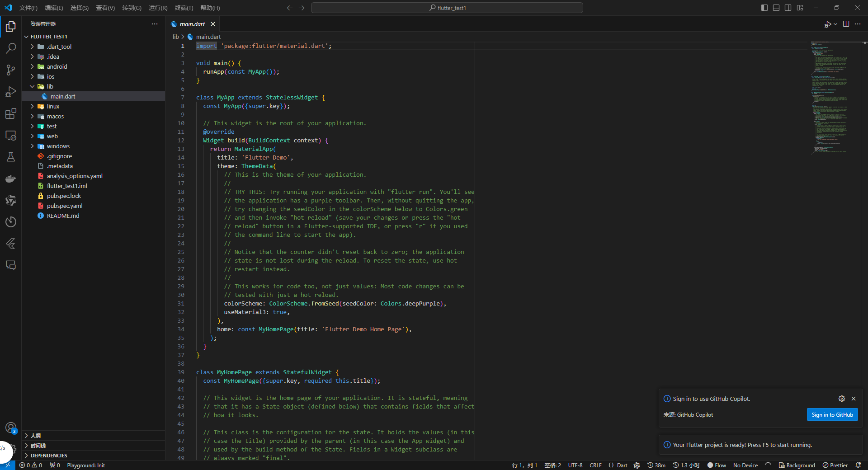The width and height of the screenshot is (868, 470).
Task: Change UTF-8 encoding in status bar
Action: point(575,465)
